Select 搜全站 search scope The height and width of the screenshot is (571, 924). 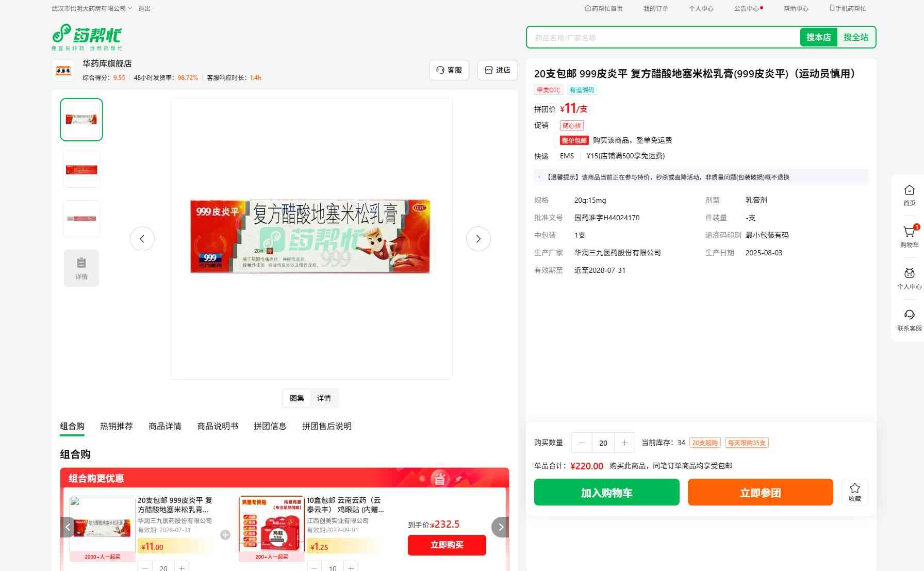click(x=855, y=37)
